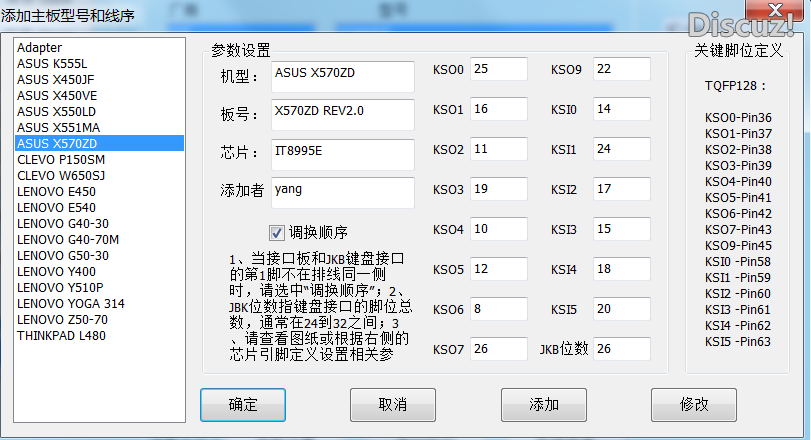Click the 板号 board number field
This screenshot has width=811, height=440.
click(x=342, y=114)
